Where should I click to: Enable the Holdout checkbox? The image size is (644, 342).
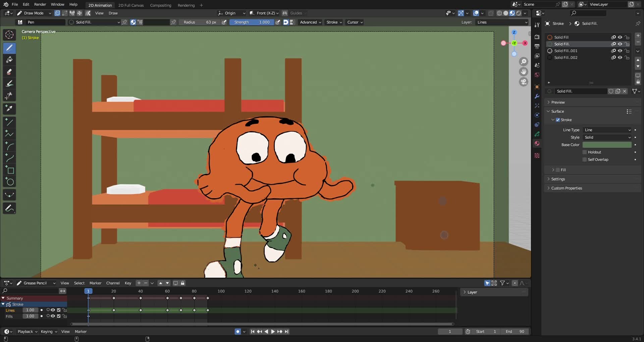click(585, 152)
